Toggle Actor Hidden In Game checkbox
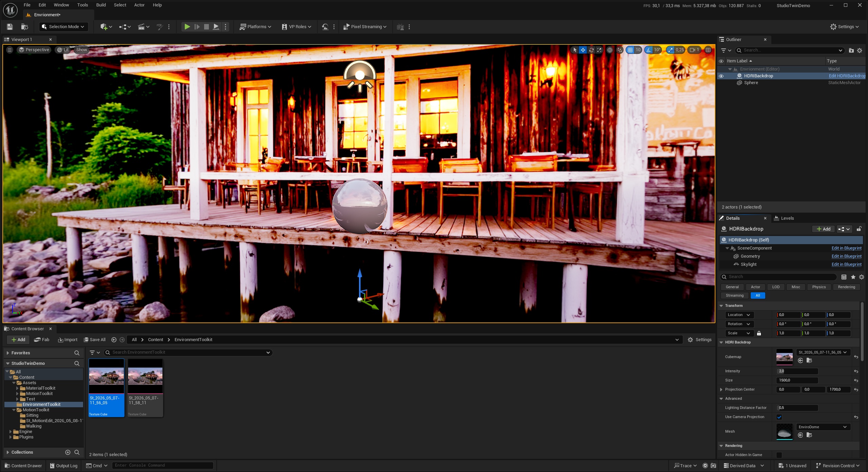868x472 pixels. [x=779, y=455]
